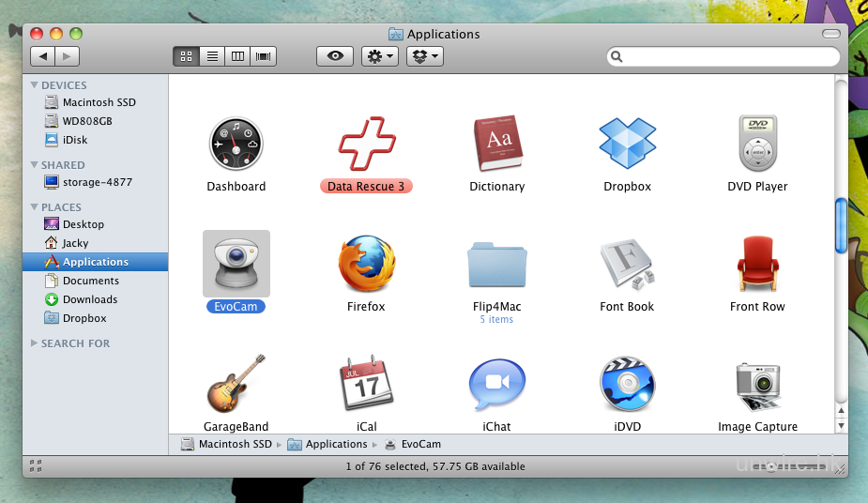Select Macintosh SSD in sidebar
868x503 pixels.
tap(99, 102)
